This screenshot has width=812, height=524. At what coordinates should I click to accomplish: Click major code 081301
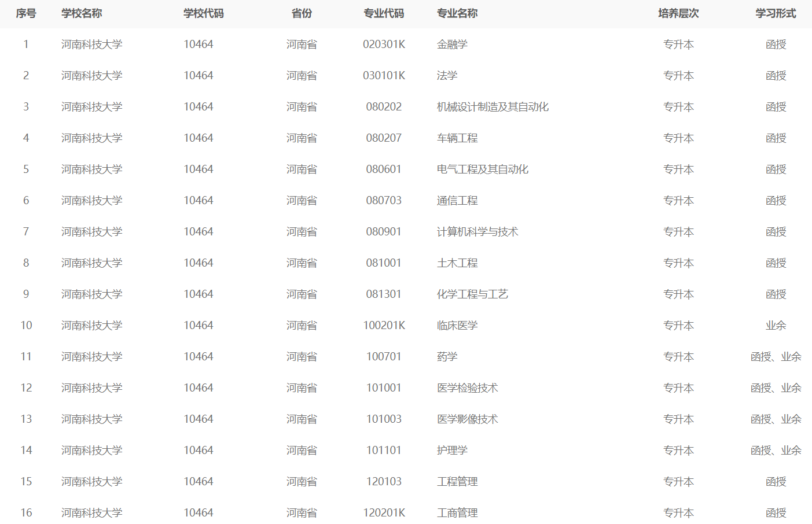tap(384, 294)
